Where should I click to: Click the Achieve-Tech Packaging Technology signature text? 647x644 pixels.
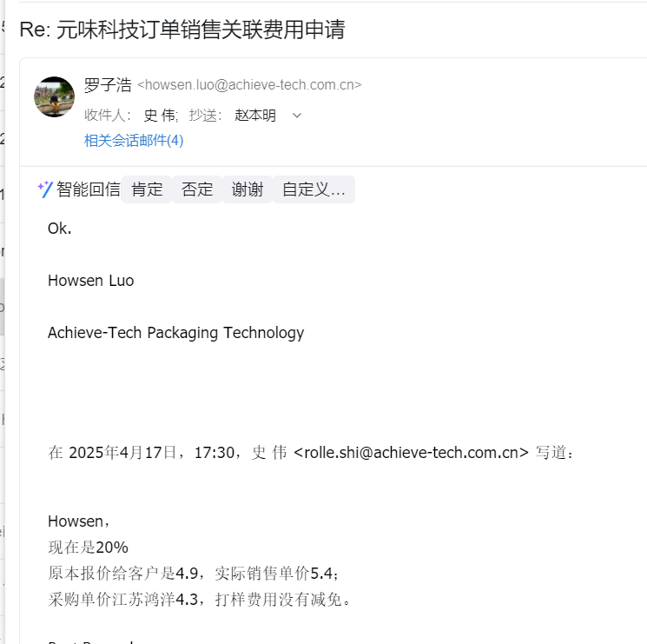(x=175, y=333)
